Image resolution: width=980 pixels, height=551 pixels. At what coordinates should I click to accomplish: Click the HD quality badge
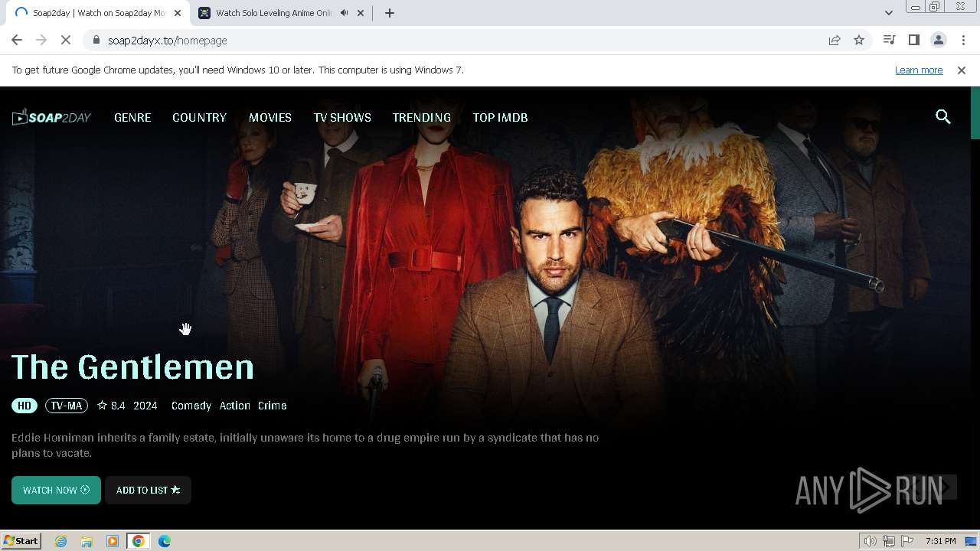[24, 406]
